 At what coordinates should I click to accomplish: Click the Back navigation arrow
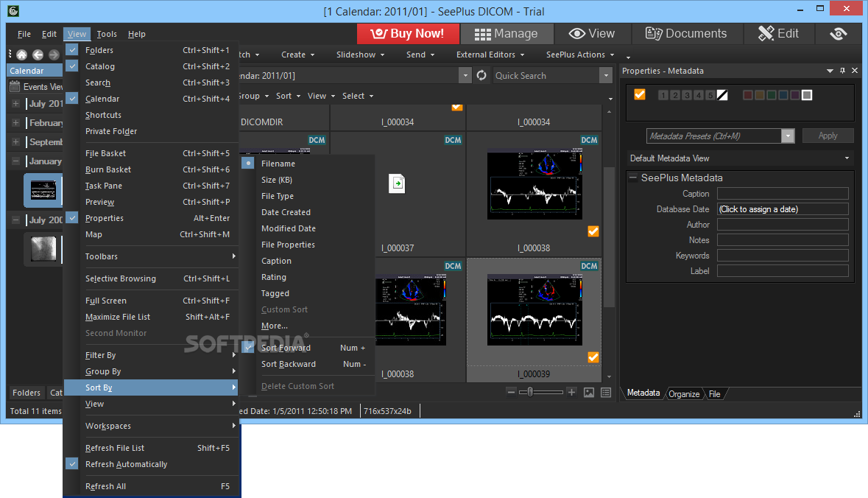click(38, 55)
